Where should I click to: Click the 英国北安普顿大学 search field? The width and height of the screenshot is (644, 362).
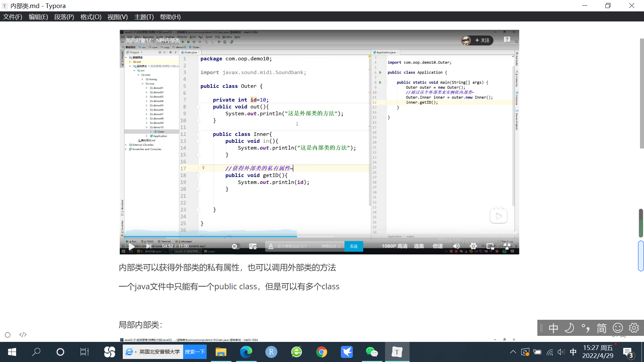(x=159, y=352)
